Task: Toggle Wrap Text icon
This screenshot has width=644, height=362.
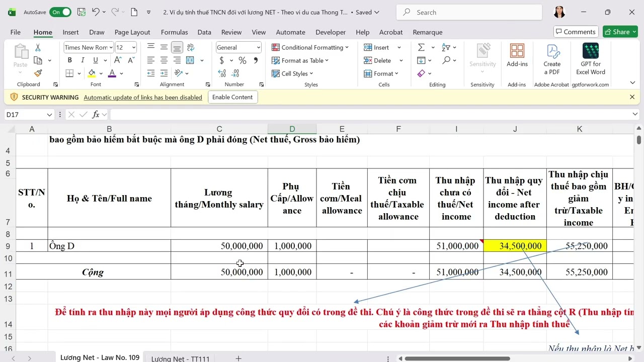Action: pyautogui.click(x=190, y=47)
